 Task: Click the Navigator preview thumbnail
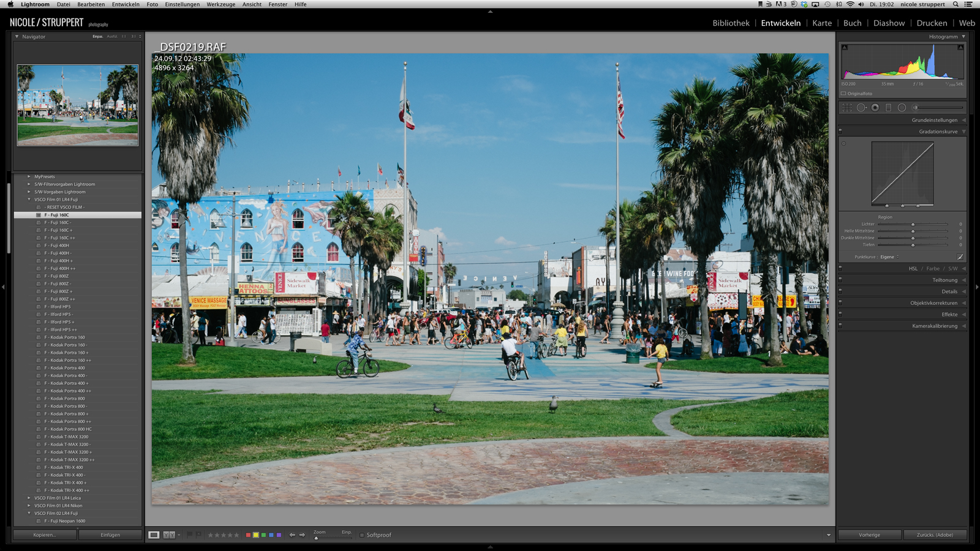(78, 105)
